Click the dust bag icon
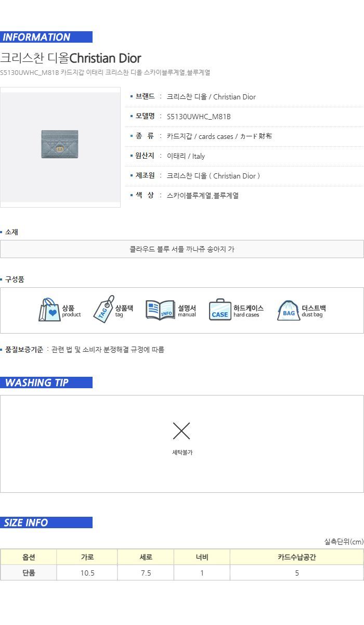This screenshot has height=625, width=364. tap(289, 311)
